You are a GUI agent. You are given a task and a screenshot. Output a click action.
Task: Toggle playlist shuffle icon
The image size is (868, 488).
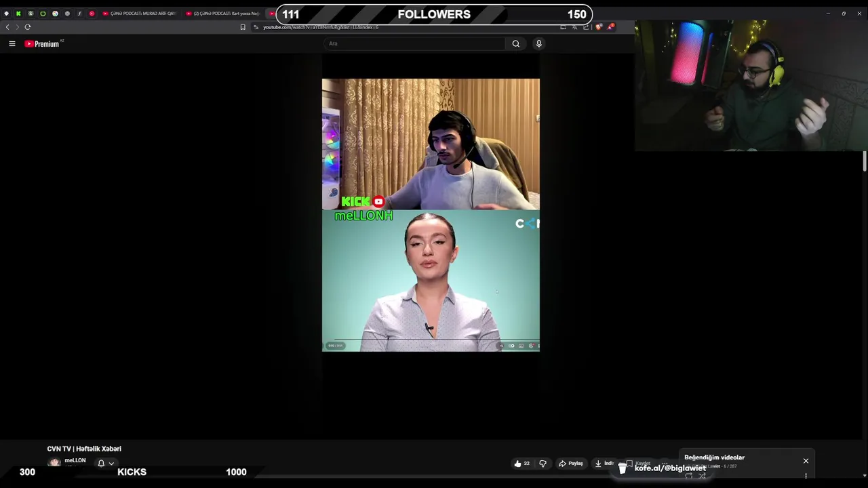(702, 476)
